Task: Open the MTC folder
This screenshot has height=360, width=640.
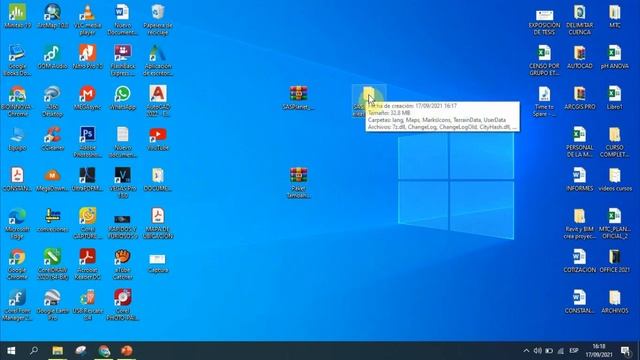Action: [615, 16]
